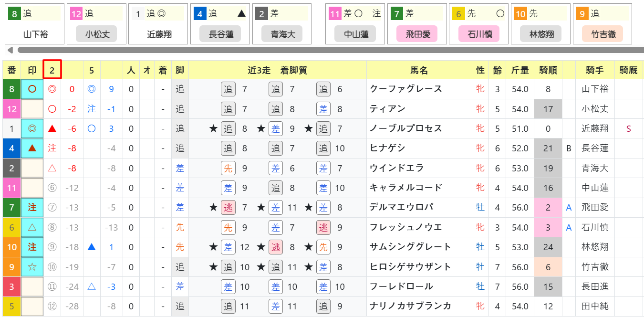Image resolution: width=644 pixels, height=317 pixels.
Task: Click red number badge 3 in table
Action: (12, 286)
